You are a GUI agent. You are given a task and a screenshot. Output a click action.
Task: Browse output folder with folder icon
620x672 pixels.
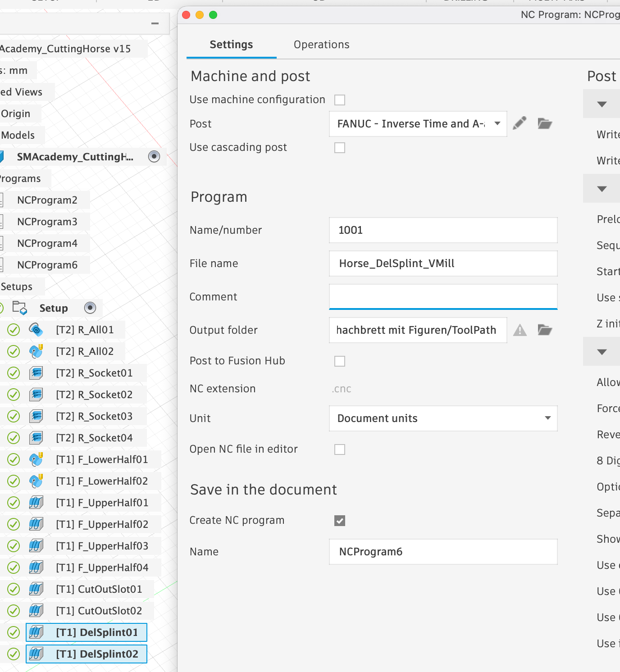(545, 330)
